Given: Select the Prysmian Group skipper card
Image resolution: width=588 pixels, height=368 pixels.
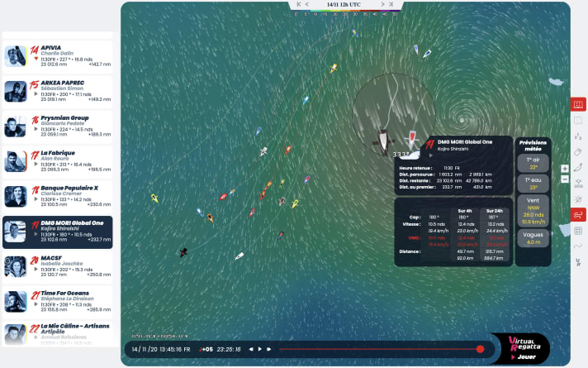Looking at the screenshot, I should coord(57,127).
